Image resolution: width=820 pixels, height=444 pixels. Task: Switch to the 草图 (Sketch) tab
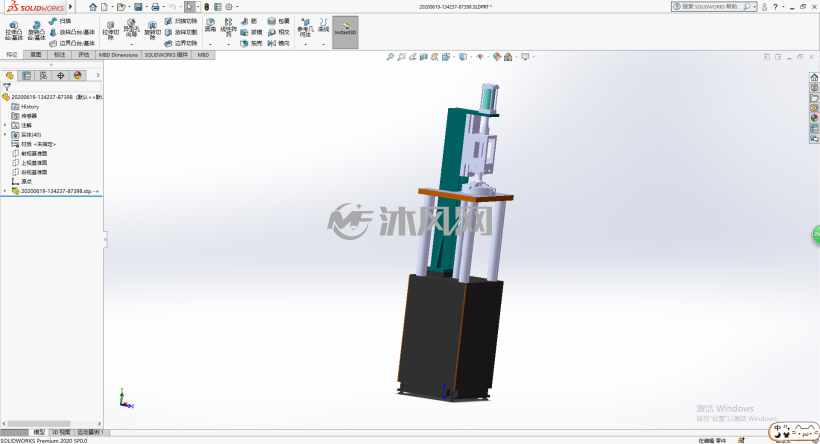tap(36, 54)
